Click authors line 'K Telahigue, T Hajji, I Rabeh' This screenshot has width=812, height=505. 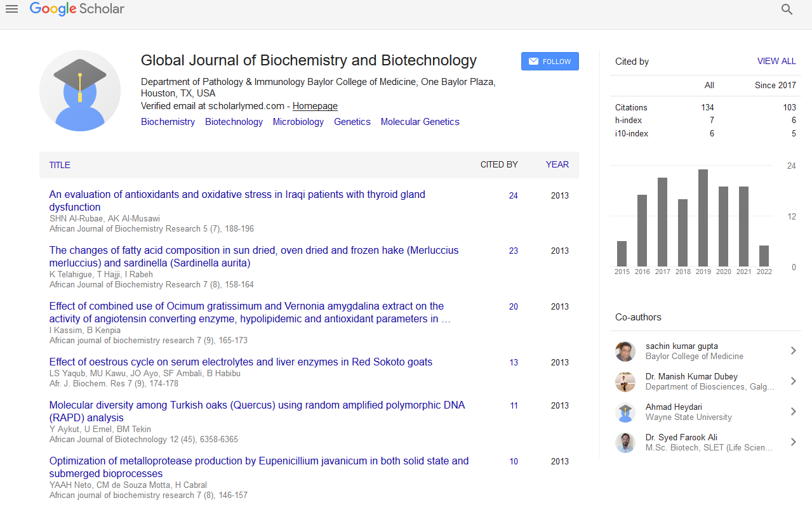pyautogui.click(x=101, y=275)
